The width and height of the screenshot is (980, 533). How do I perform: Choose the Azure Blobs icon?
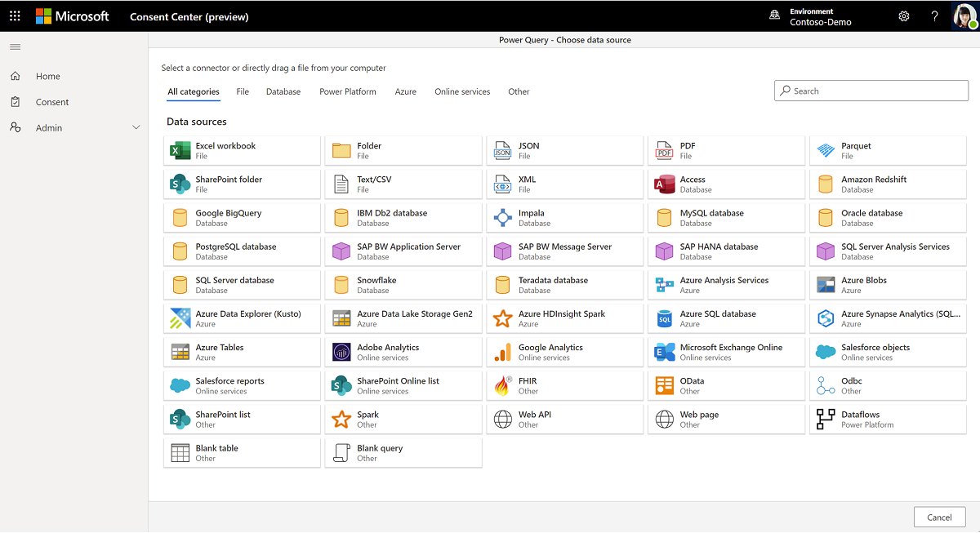tap(826, 285)
